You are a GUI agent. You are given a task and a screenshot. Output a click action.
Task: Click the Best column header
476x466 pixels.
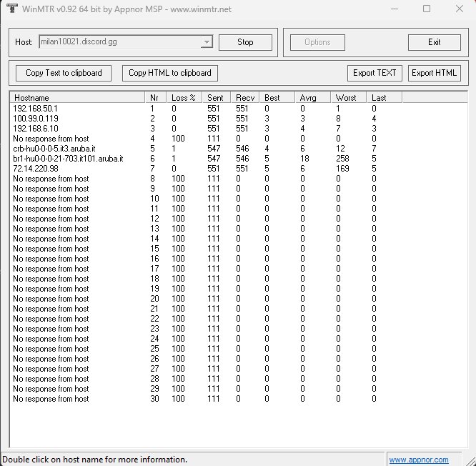coord(277,98)
